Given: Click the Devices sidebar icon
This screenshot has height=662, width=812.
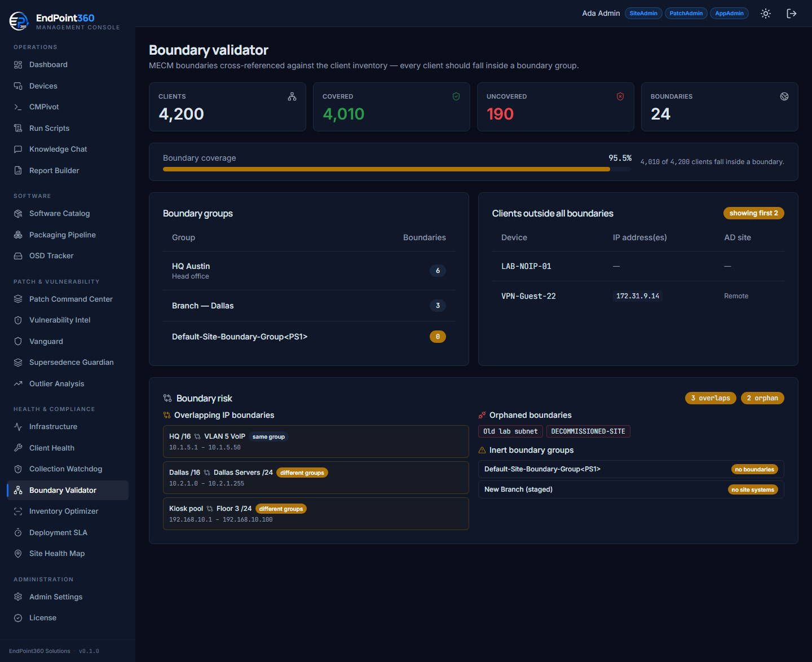Looking at the screenshot, I should [x=18, y=86].
